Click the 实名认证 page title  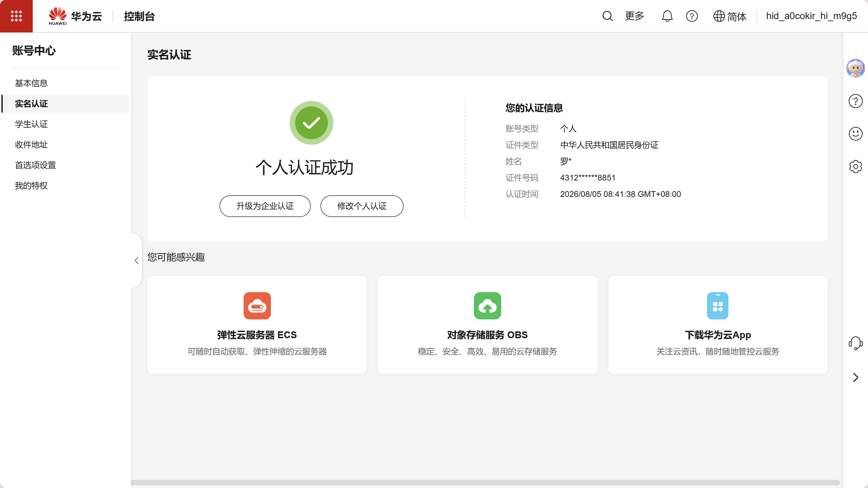pos(169,55)
